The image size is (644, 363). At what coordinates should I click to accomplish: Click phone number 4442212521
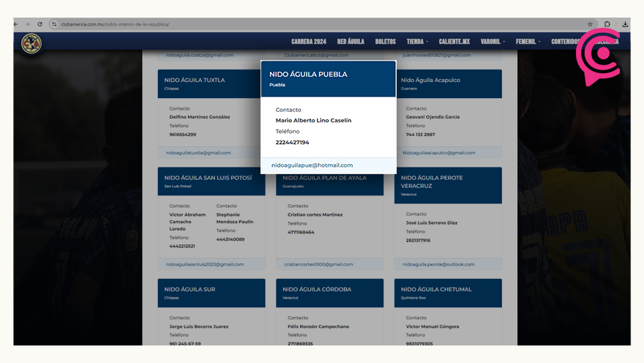(x=182, y=247)
